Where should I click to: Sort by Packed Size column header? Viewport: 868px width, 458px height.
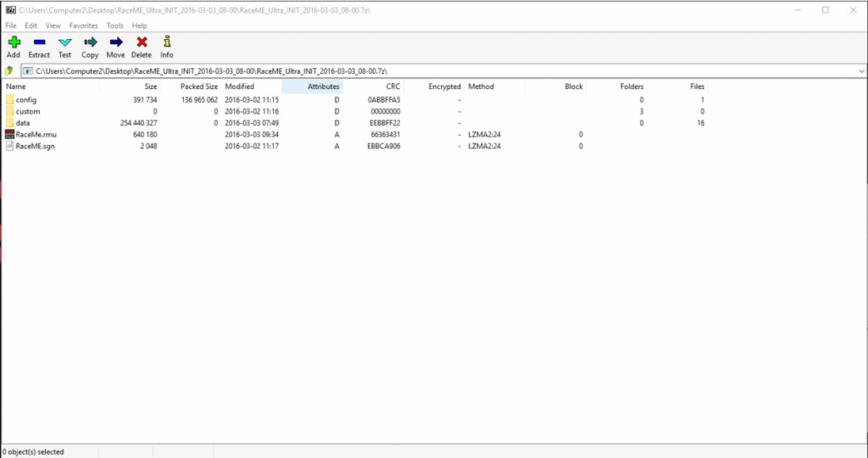(x=198, y=87)
